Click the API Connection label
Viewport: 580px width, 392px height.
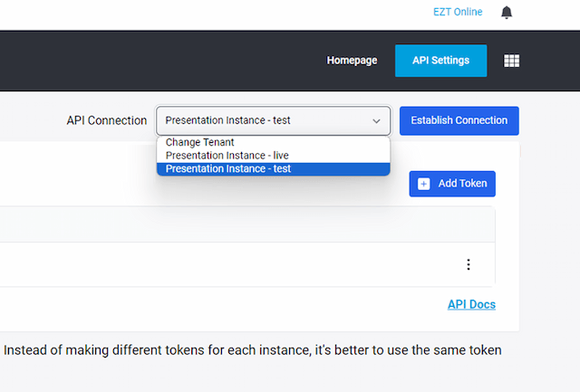tap(107, 120)
